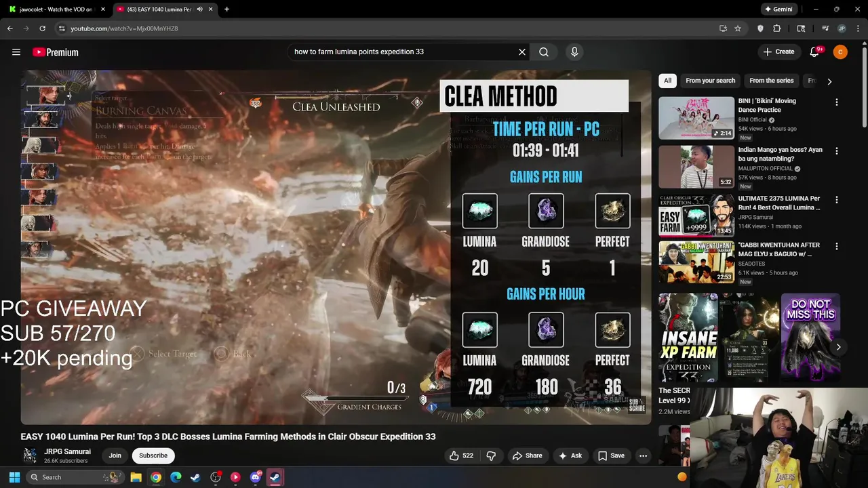The width and height of the screenshot is (868, 488).
Task: Open the ULTIMATE 2375 LUMINA video thumbnail
Action: (696, 216)
